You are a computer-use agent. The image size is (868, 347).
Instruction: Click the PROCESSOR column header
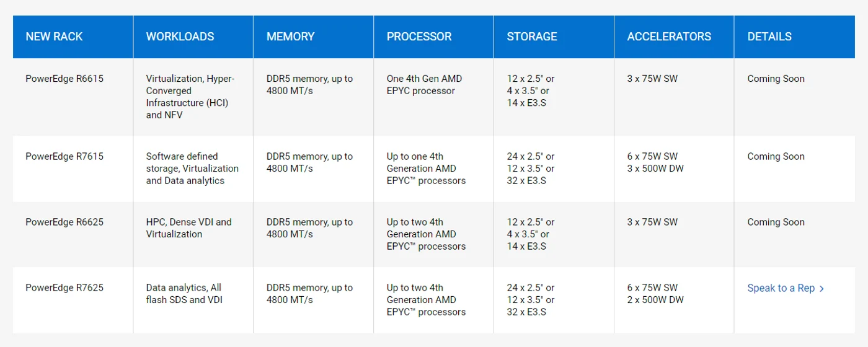[419, 37]
